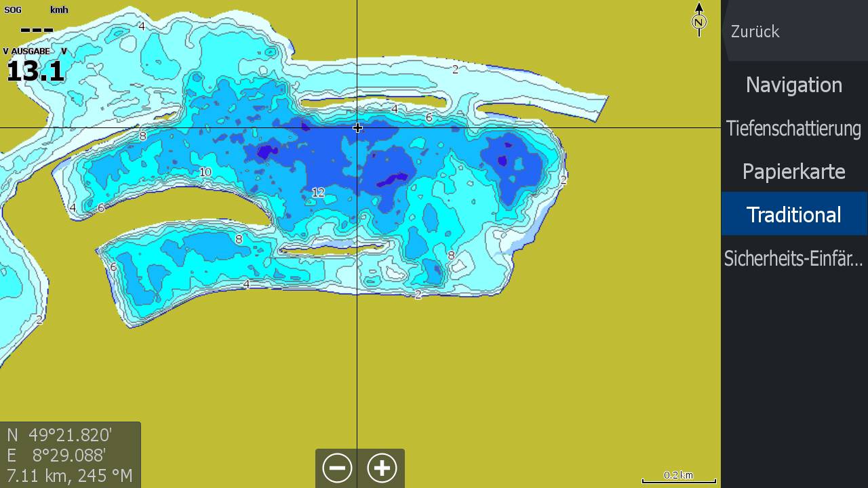Open the Sicherheits-Einfär... option

[x=793, y=258]
